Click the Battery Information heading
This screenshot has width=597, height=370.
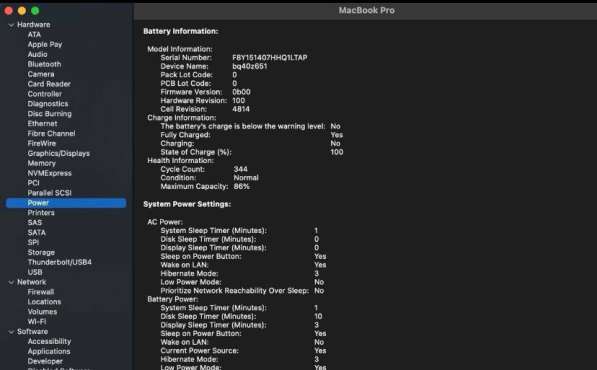click(x=181, y=31)
